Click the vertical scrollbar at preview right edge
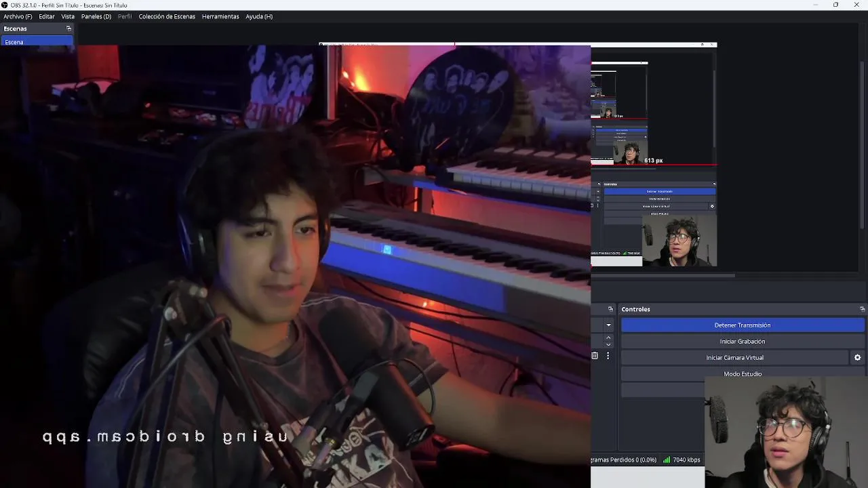Screen dimensions: 868x488 point(862,146)
